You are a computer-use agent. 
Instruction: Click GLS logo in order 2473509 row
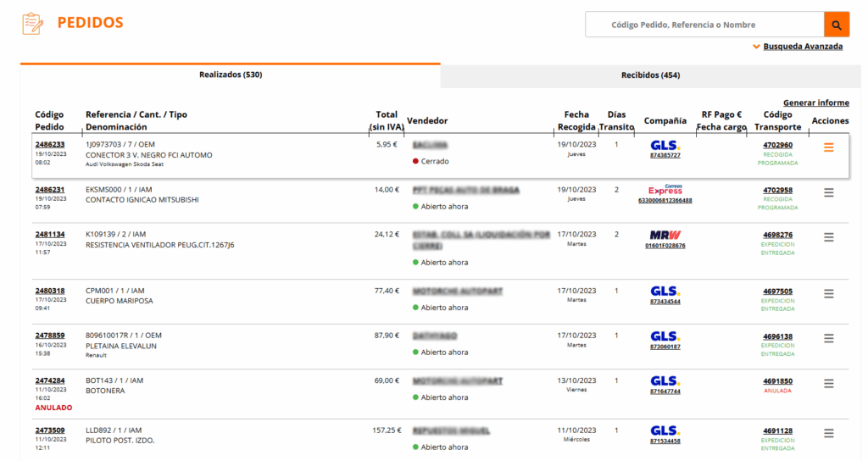click(665, 431)
